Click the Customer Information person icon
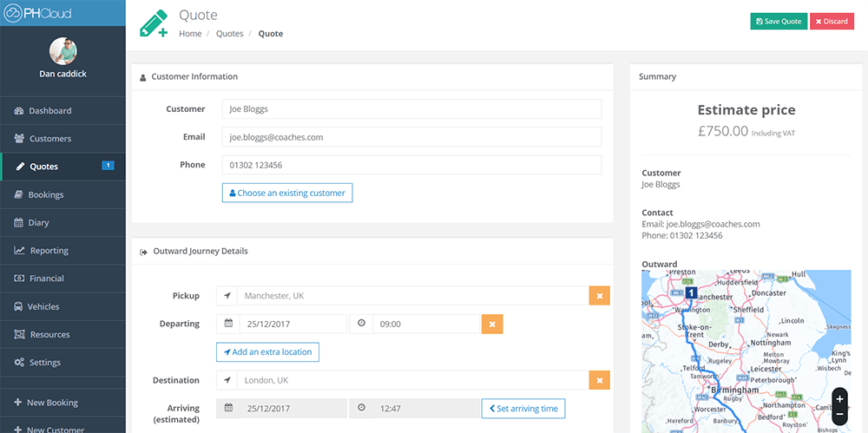 click(143, 77)
